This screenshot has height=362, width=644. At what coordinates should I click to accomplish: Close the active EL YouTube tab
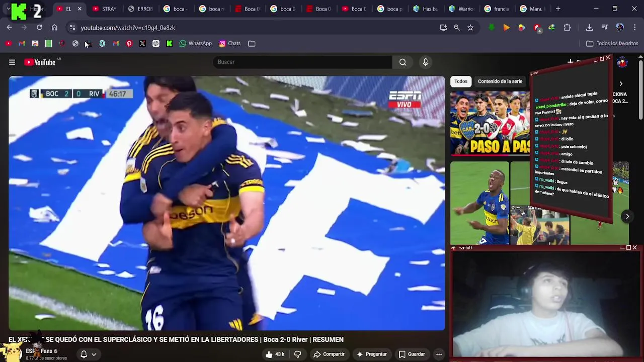click(79, 9)
